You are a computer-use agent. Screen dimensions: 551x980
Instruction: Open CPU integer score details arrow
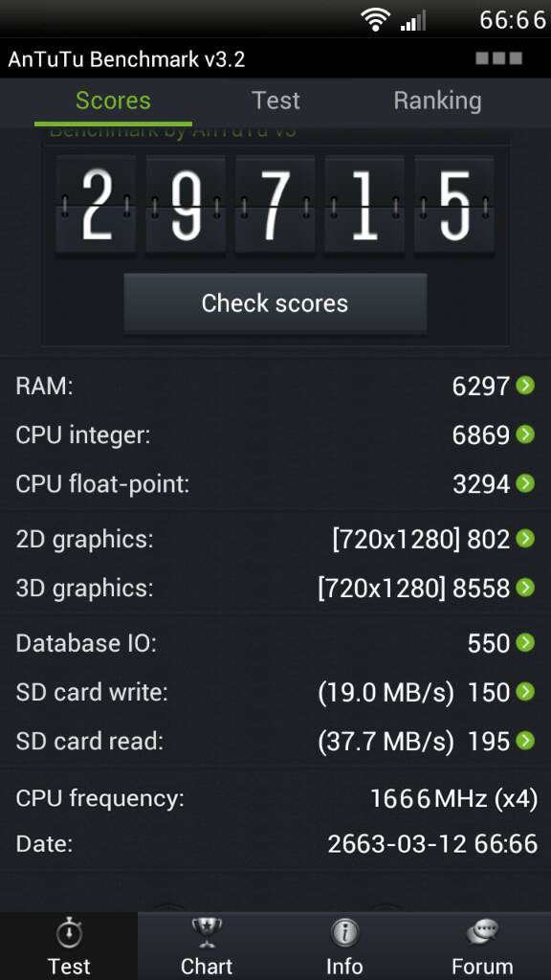tap(525, 434)
